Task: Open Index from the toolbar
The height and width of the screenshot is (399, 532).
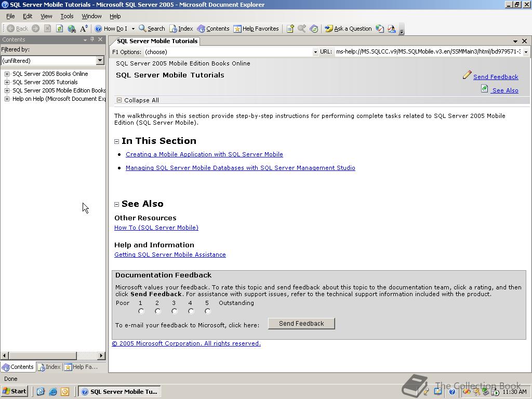Action: point(181,29)
